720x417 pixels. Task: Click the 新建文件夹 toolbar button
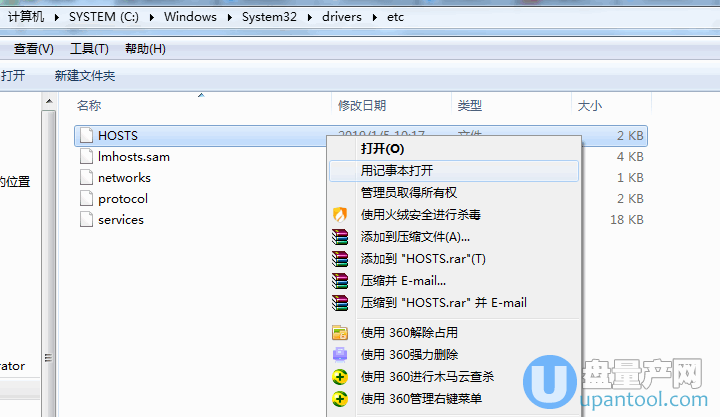click(x=85, y=76)
